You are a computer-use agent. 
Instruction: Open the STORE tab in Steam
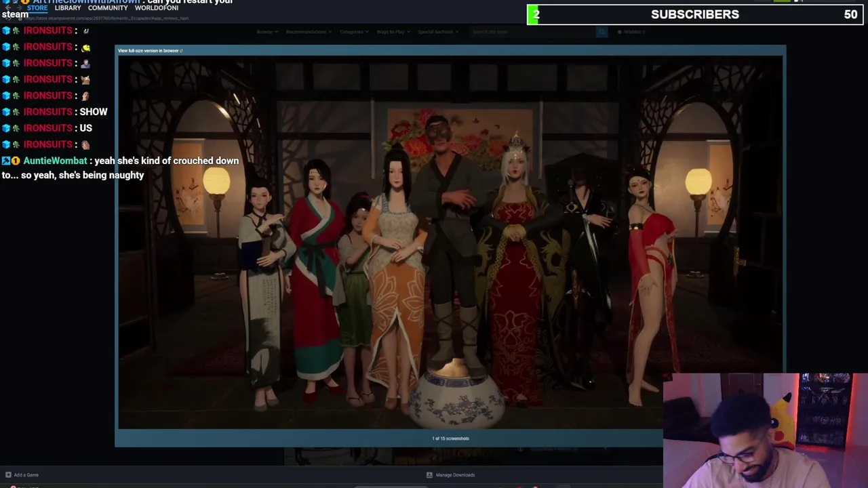click(37, 8)
